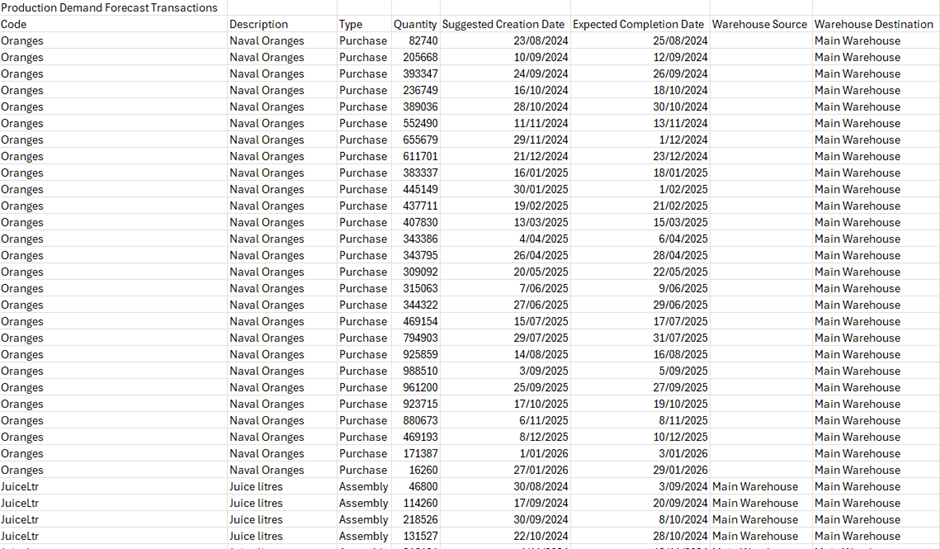Click the 'Suggested Creation Date' header cell

pyautogui.click(x=504, y=24)
